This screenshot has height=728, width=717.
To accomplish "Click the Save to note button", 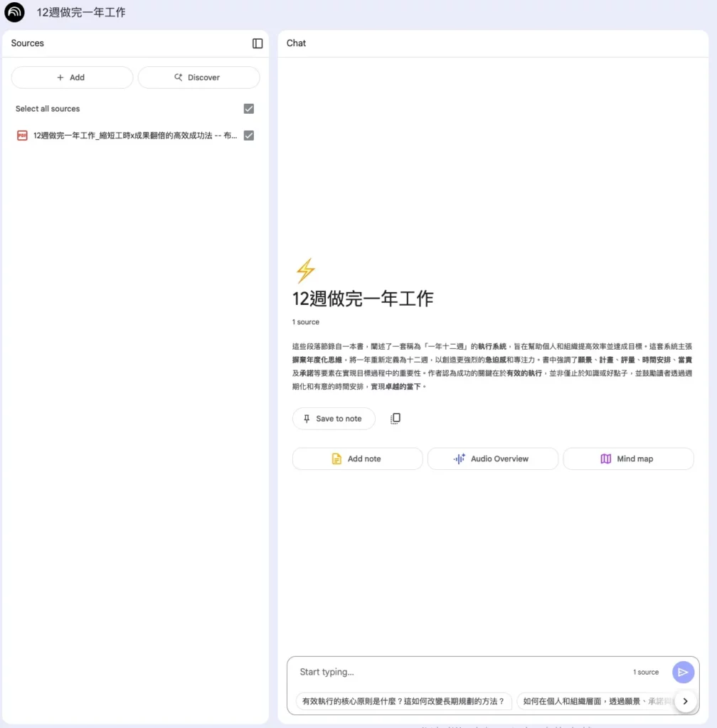I will 334,419.
